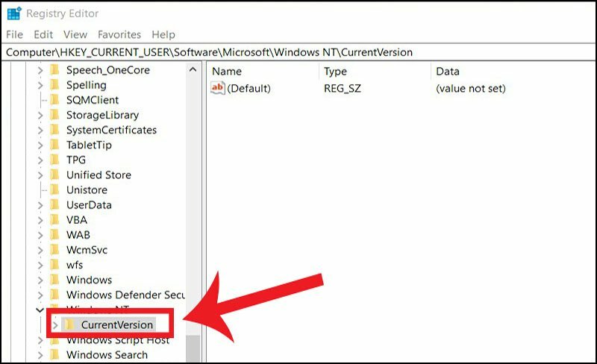The width and height of the screenshot is (597, 364).
Task: Expand the WAB key
Action: coord(40,235)
